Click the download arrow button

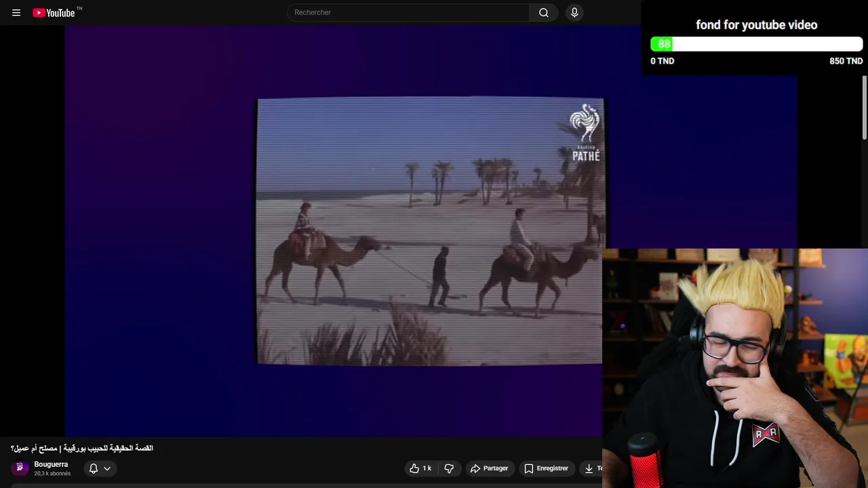pyautogui.click(x=591, y=468)
